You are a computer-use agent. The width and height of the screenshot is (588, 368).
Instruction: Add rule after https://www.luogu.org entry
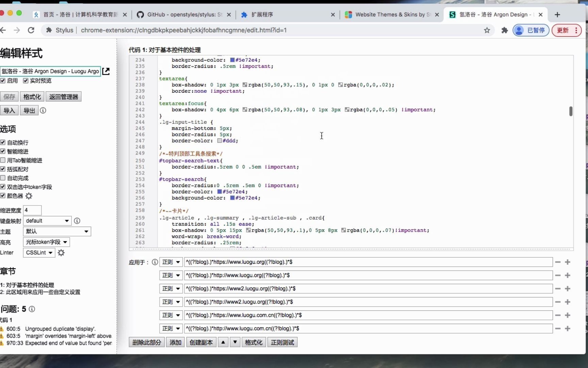[x=568, y=262]
